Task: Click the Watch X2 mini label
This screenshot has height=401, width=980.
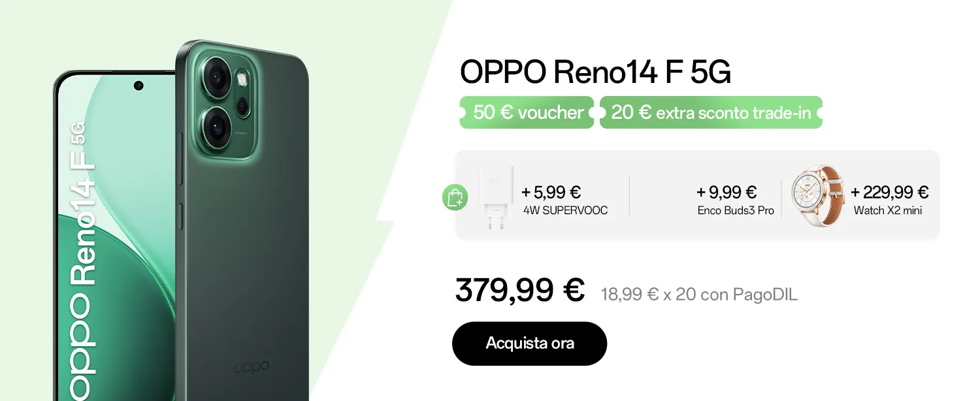Action: coord(888,210)
